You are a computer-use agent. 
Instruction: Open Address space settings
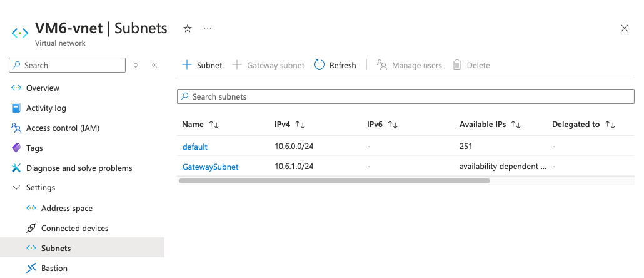tap(67, 208)
